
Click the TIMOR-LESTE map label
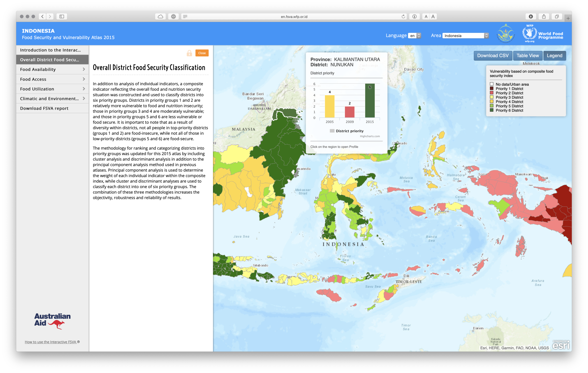pyautogui.click(x=409, y=282)
